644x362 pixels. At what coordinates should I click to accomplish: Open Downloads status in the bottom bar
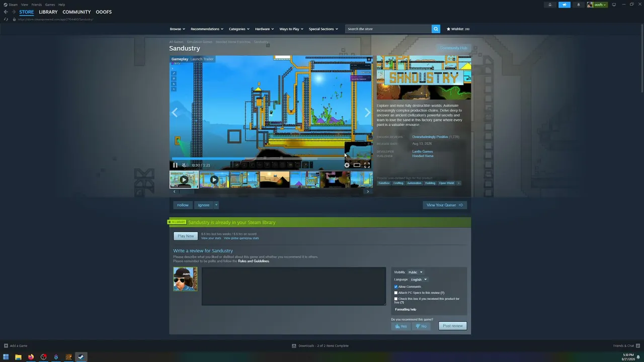(320, 346)
